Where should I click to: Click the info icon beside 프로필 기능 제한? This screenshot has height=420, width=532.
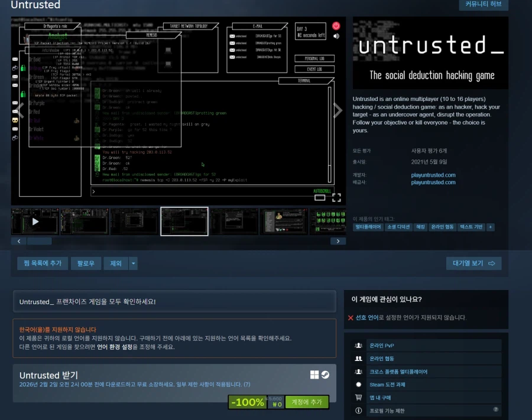pyautogui.click(x=358, y=411)
